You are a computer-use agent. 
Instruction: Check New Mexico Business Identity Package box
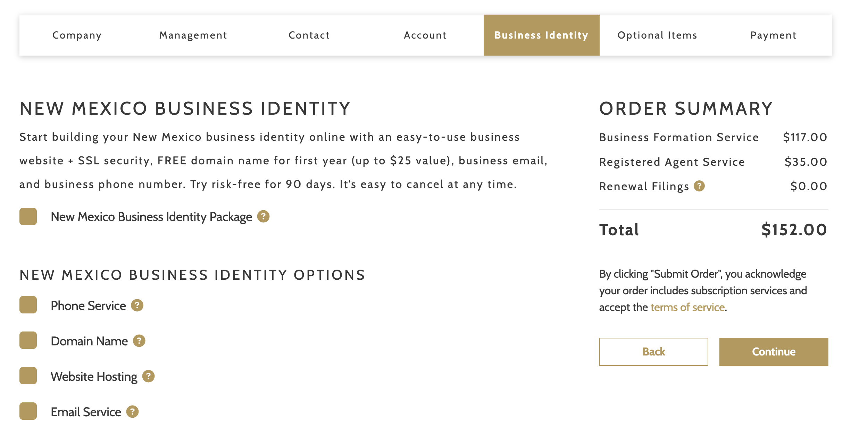point(28,216)
